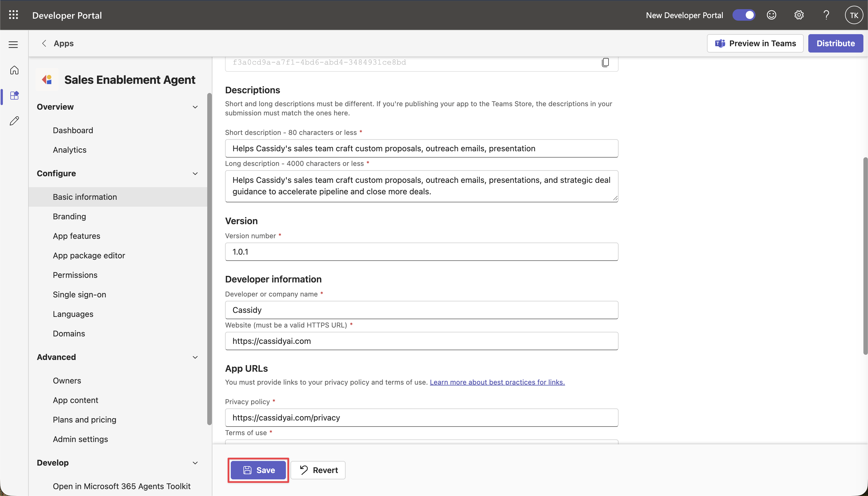868x496 pixels.
Task: Copy the app ID with the clipboard icon
Action: click(605, 62)
